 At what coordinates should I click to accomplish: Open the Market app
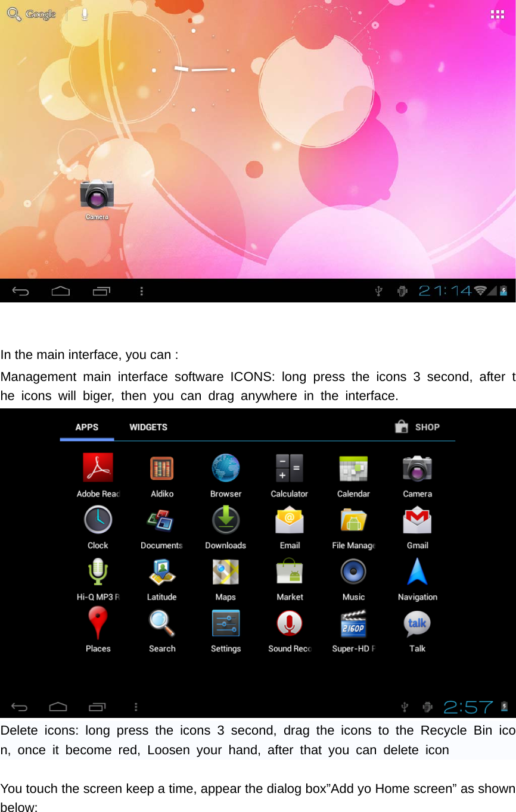click(290, 571)
